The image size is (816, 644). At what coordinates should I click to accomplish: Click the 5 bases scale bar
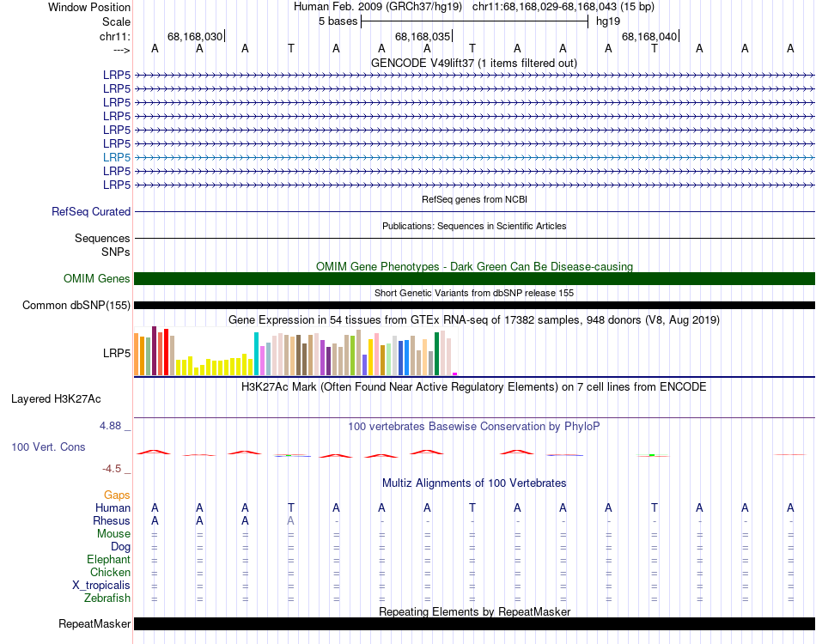(474, 20)
